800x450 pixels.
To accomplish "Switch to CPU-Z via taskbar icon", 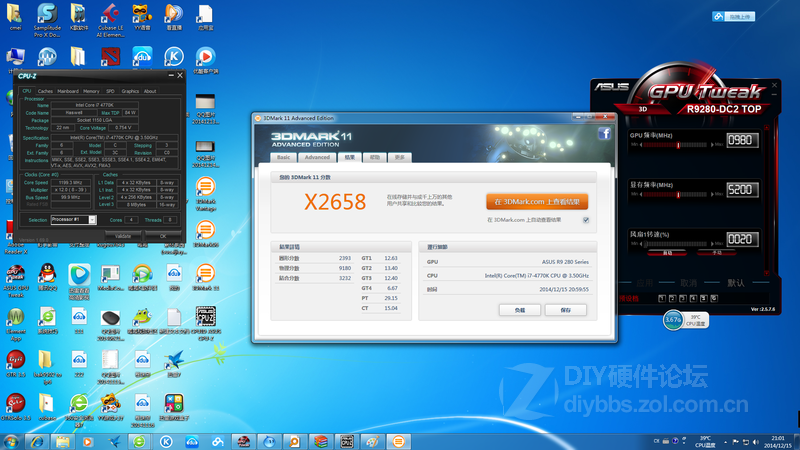I will click(x=347, y=441).
